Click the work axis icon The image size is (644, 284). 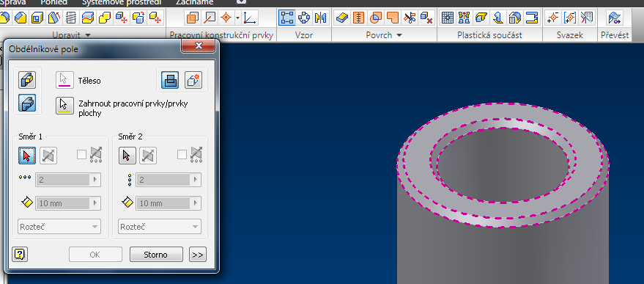coord(210,18)
